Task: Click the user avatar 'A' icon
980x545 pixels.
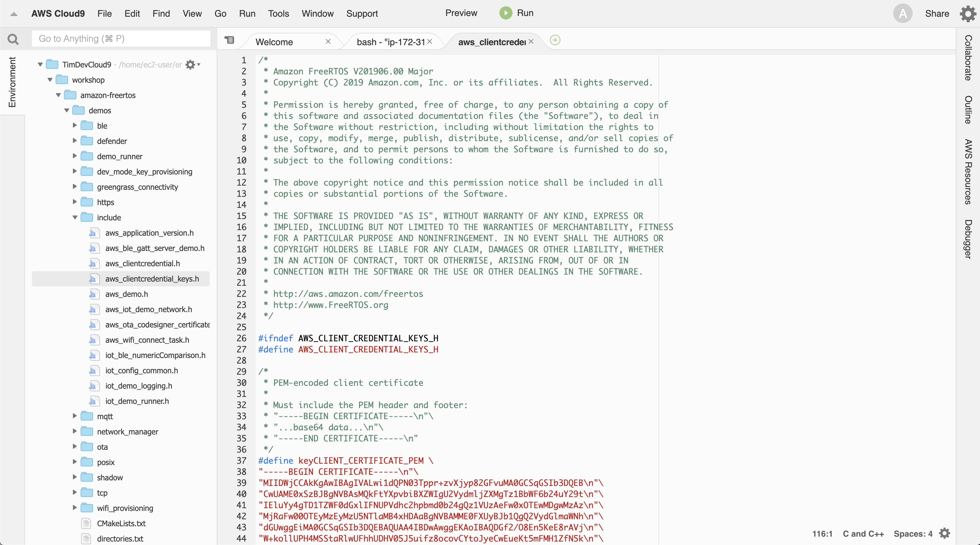Action: pyautogui.click(x=903, y=14)
